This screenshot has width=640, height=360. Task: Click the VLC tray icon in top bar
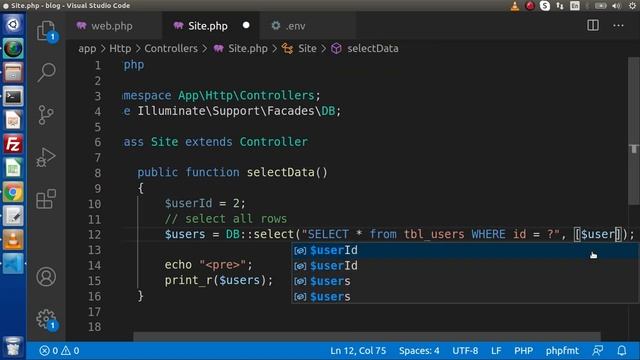pos(515,6)
